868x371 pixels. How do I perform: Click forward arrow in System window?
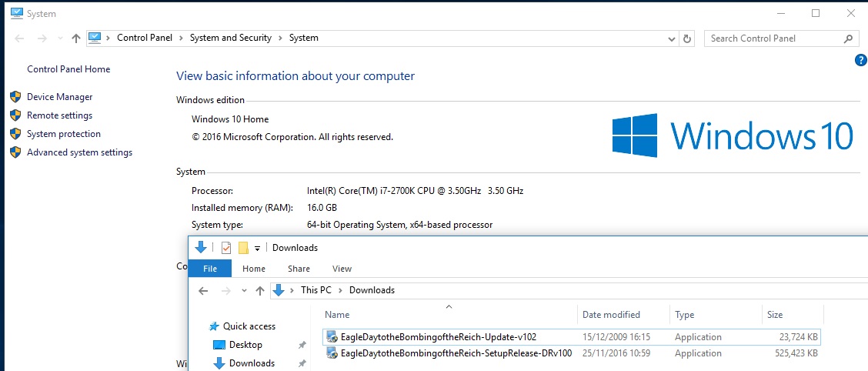42,38
